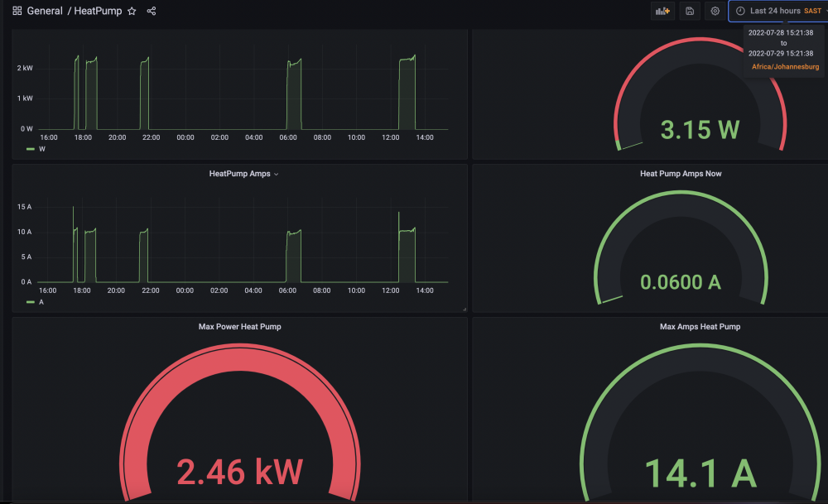
Task: Go to the General folder breadcrumb
Action: click(x=45, y=11)
